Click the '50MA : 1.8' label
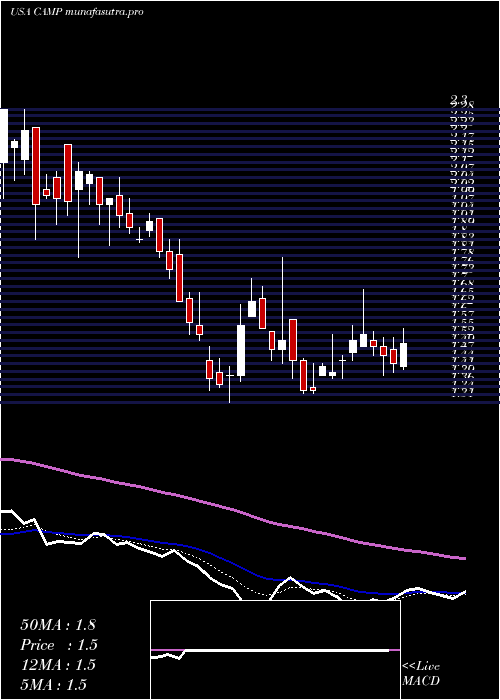Screen dimensions: 500x700 [58, 625]
